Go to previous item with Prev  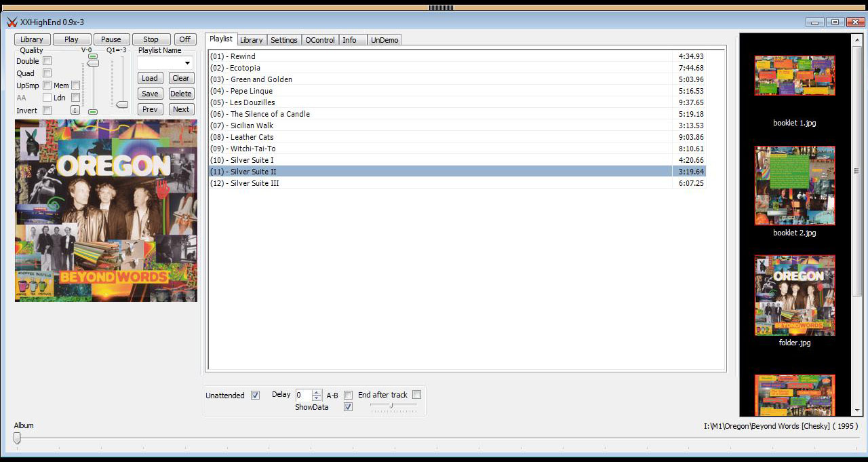[x=150, y=109]
